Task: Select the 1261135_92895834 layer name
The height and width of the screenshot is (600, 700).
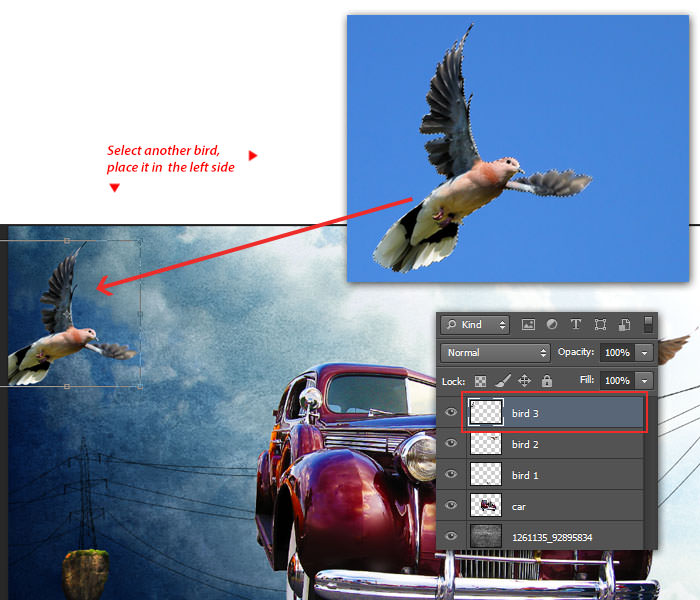Action: [x=552, y=538]
